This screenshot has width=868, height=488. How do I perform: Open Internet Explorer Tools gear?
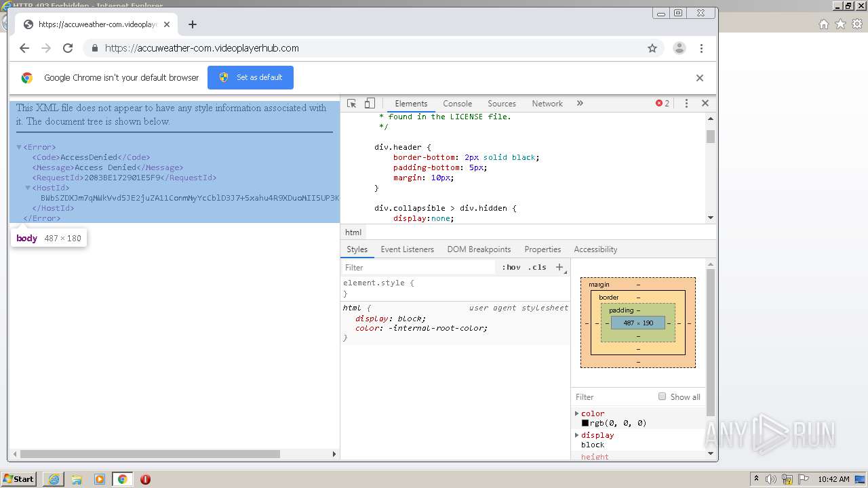pyautogui.click(x=857, y=24)
